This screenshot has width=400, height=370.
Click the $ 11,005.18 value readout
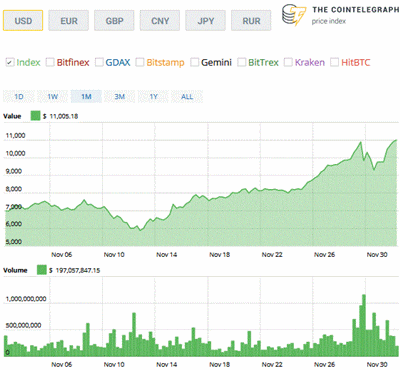[61, 116]
